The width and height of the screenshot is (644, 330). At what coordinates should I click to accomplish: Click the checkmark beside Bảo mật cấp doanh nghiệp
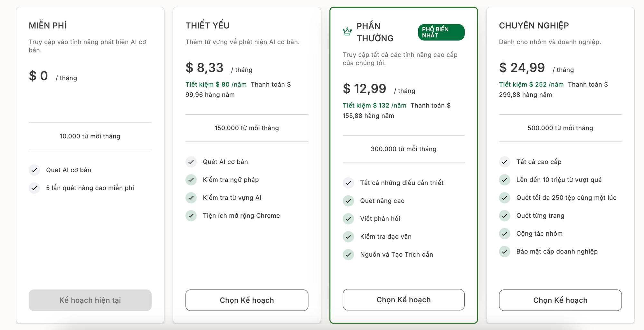pyautogui.click(x=505, y=251)
